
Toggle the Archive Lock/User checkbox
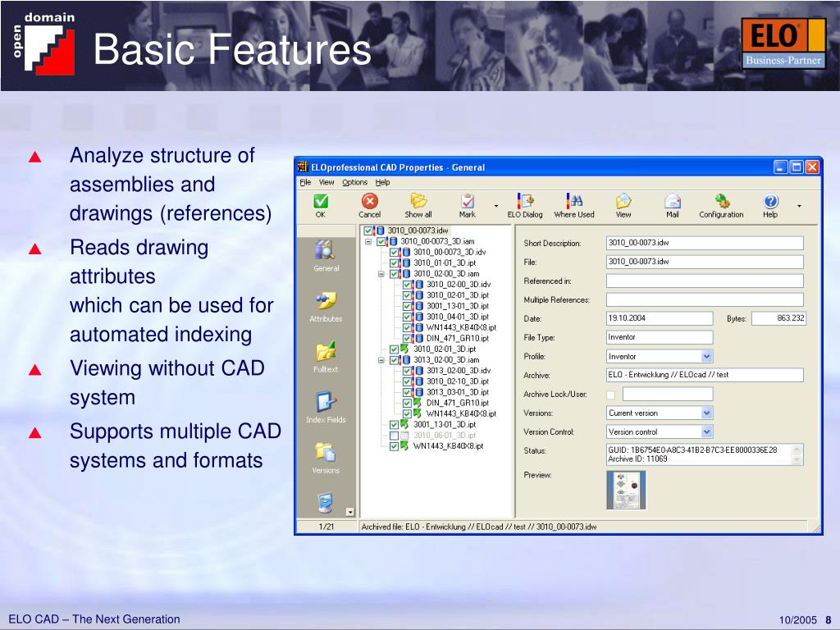click(x=610, y=395)
